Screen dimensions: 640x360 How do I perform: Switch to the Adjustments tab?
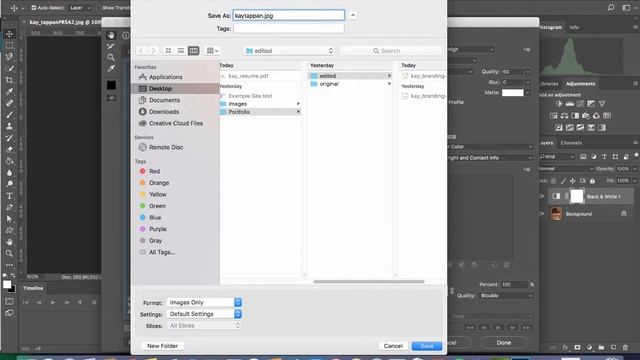pyautogui.click(x=580, y=84)
